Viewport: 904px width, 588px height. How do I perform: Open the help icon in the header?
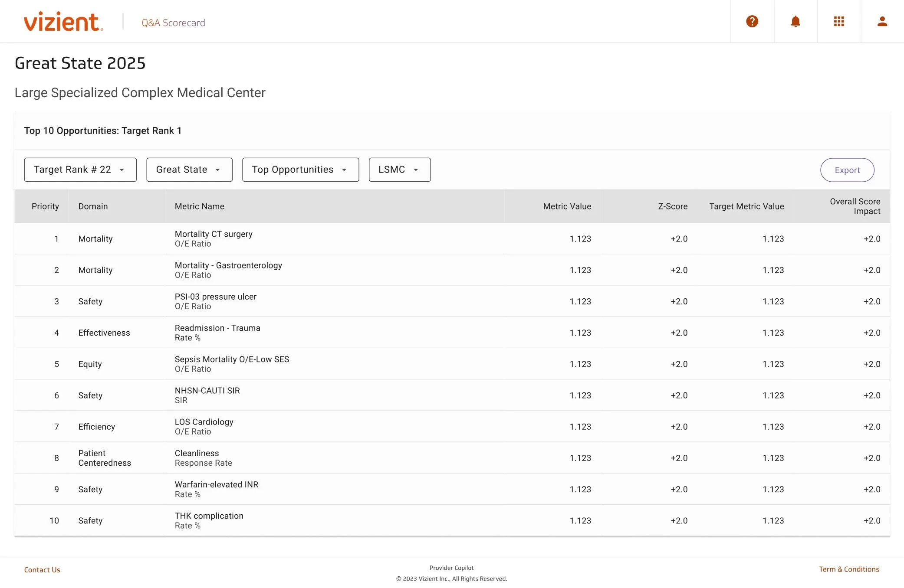753,21
